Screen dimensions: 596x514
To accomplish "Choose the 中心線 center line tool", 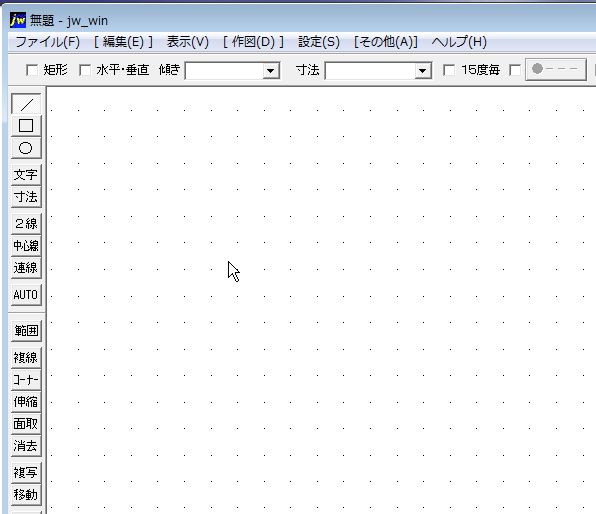I will (x=26, y=246).
